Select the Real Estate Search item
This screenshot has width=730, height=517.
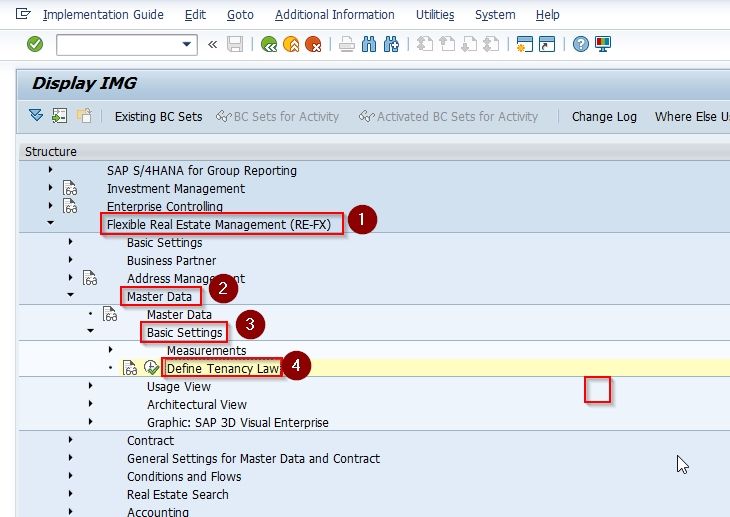tap(178, 494)
